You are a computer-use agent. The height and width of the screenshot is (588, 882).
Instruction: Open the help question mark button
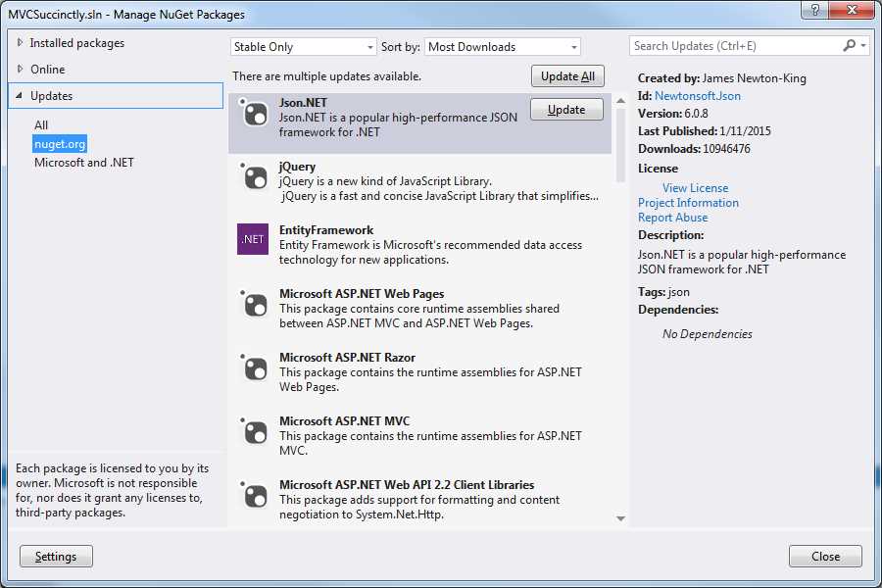(x=815, y=10)
